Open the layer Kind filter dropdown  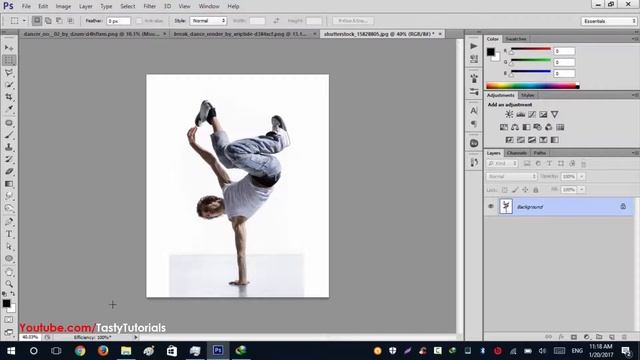502,164
